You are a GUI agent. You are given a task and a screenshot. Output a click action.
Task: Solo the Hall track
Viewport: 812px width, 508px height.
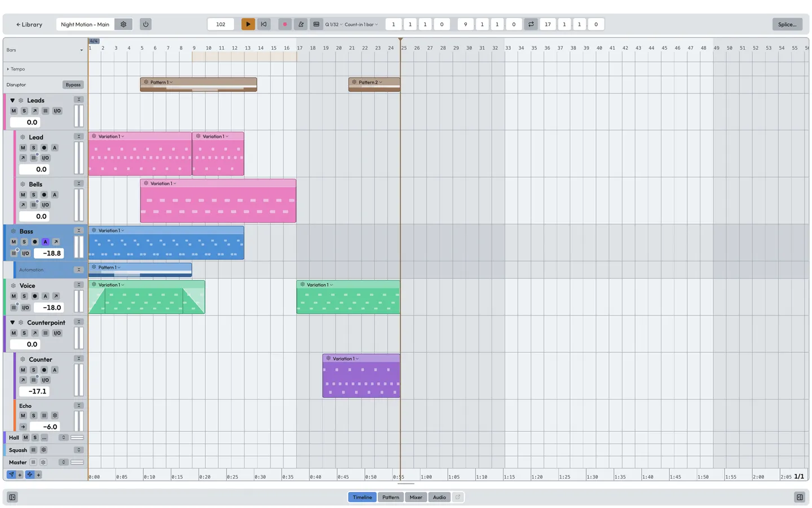tap(35, 437)
